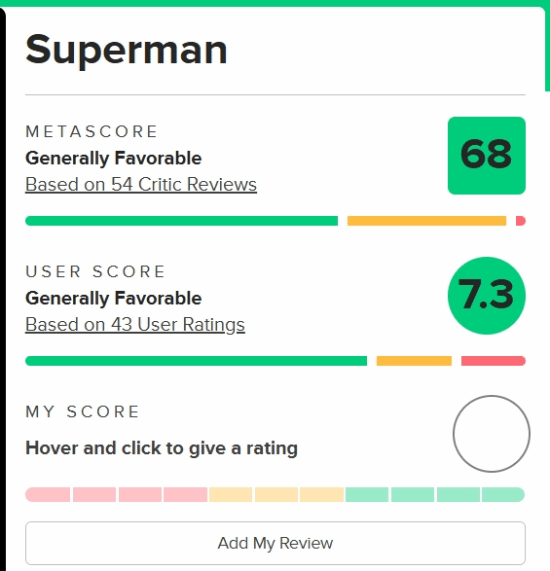Click the empty My Score circle
Image resolution: width=550 pixels, height=571 pixels.
coord(491,434)
